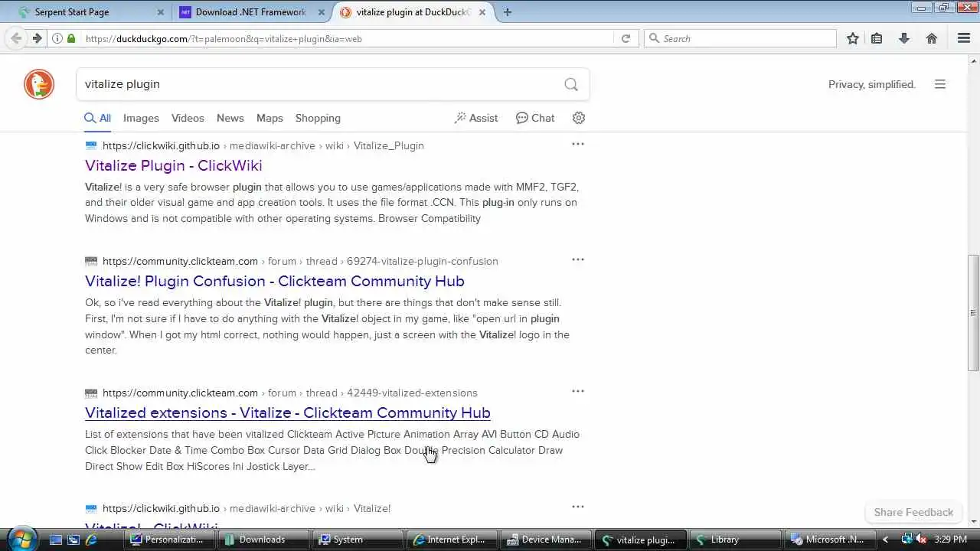Open the Vitalize Plugin - ClickWiki result
The width and height of the screenshot is (980, 551).
click(x=174, y=165)
